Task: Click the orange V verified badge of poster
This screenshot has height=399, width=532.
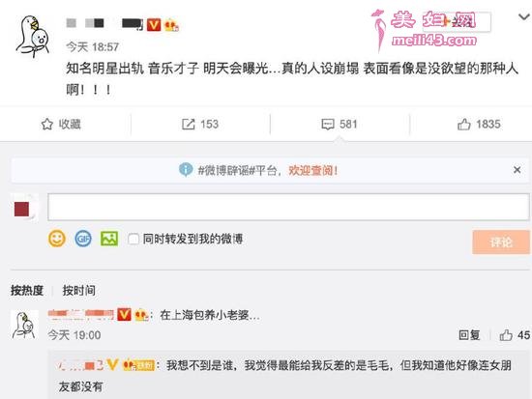Action: pyautogui.click(x=154, y=25)
